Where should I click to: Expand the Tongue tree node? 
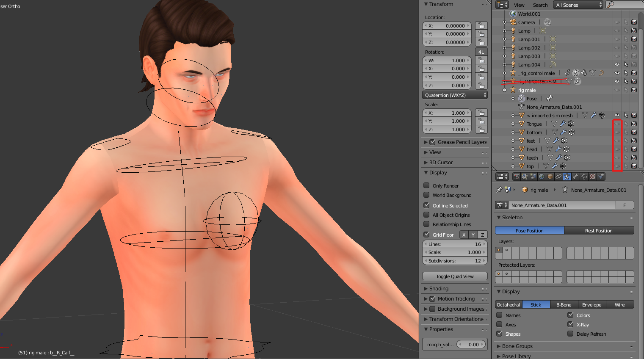tap(513, 124)
